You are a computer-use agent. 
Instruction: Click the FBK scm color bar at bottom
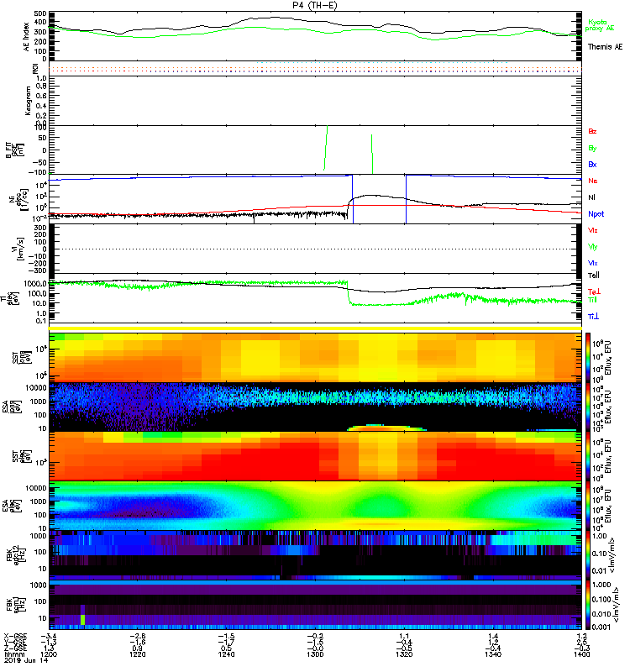pyautogui.click(x=588, y=605)
